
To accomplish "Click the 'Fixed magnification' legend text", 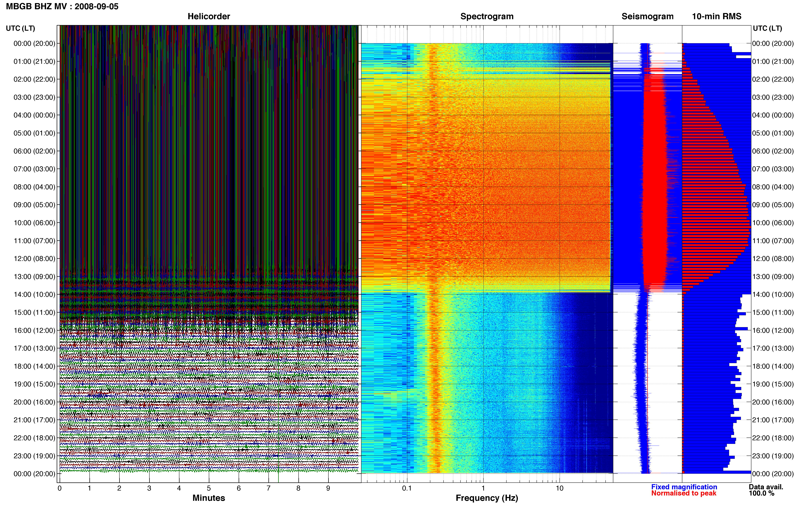I will (x=684, y=487).
